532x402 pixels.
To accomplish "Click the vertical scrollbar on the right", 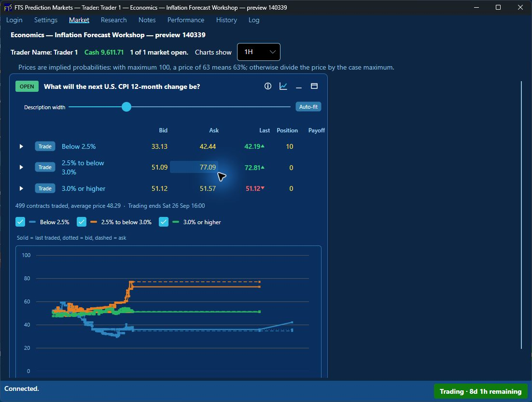I will click(521, 215).
